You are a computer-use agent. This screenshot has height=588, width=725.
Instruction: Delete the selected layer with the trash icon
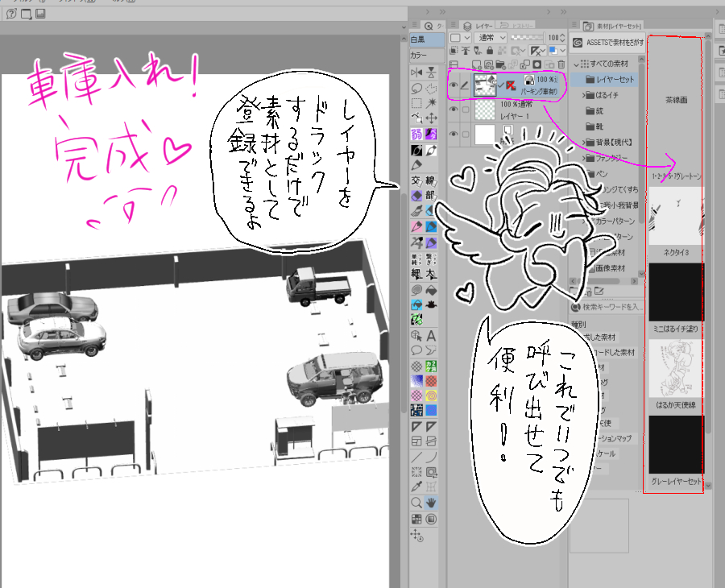point(561,64)
